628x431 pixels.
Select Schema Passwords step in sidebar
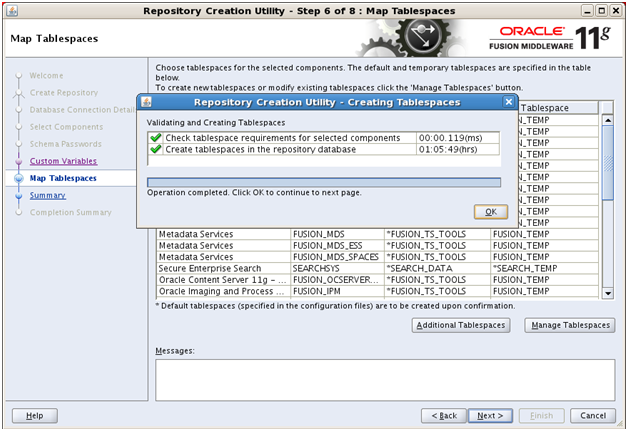(x=65, y=144)
